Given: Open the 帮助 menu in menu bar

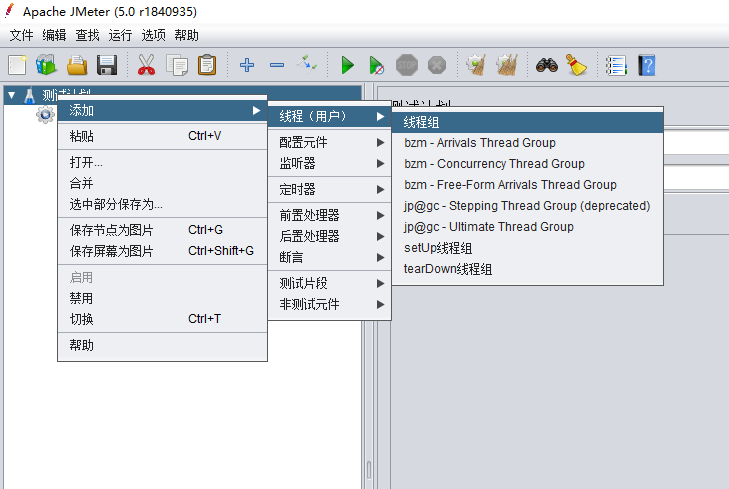Looking at the screenshot, I should click(186, 35).
